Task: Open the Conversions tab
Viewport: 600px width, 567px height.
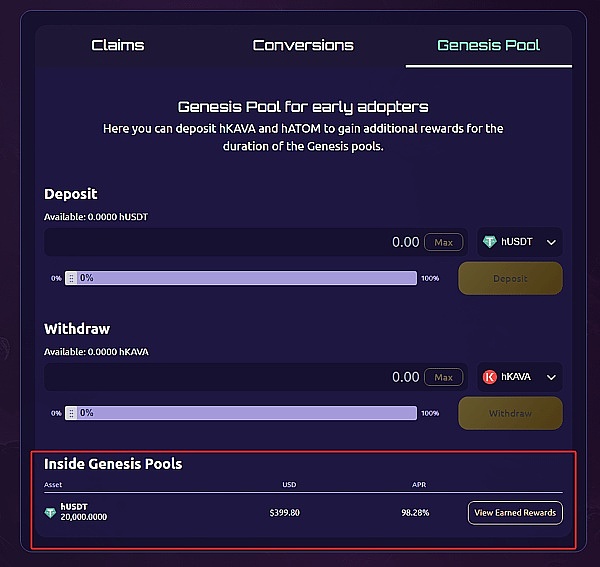Action: [303, 45]
